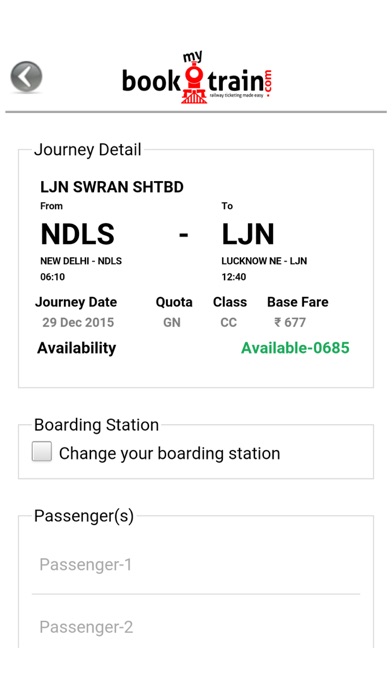Click the LJN destination station code
The height and width of the screenshot is (696, 392).
248,234
